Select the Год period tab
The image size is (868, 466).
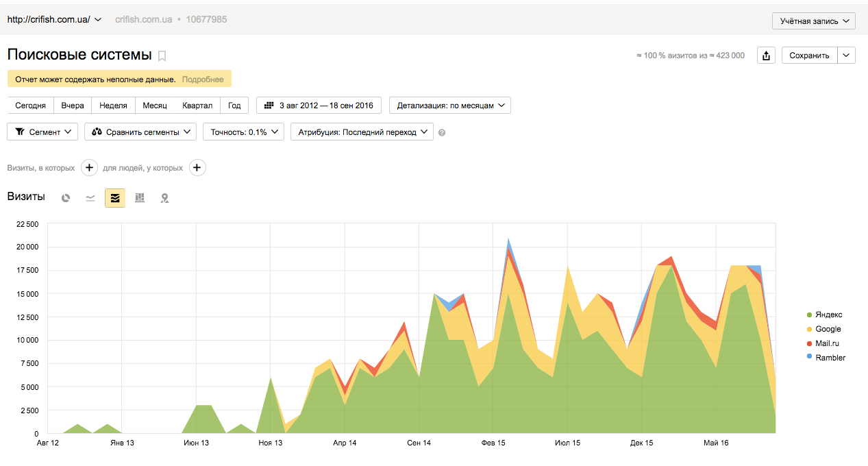click(234, 106)
